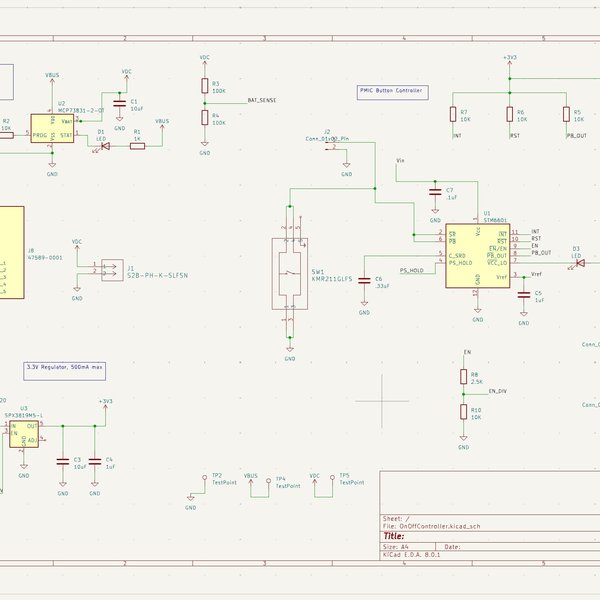
Task: Click the PB_OUT label under R5
Action: [x=577, y=135]
